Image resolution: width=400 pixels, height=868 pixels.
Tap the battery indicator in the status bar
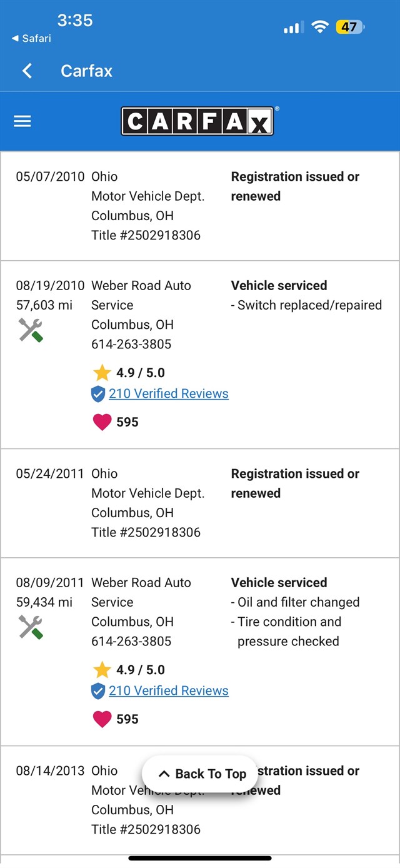(350, 27)
